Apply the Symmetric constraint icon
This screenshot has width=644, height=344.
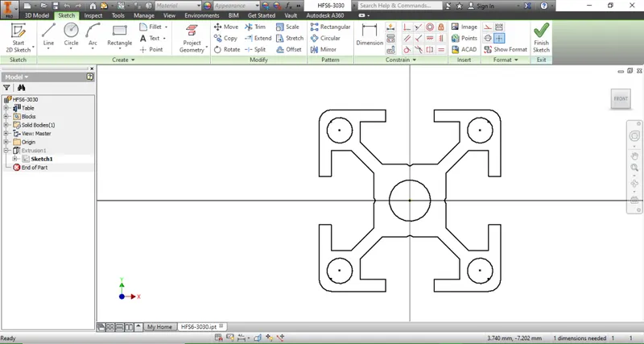pos(430,50)
